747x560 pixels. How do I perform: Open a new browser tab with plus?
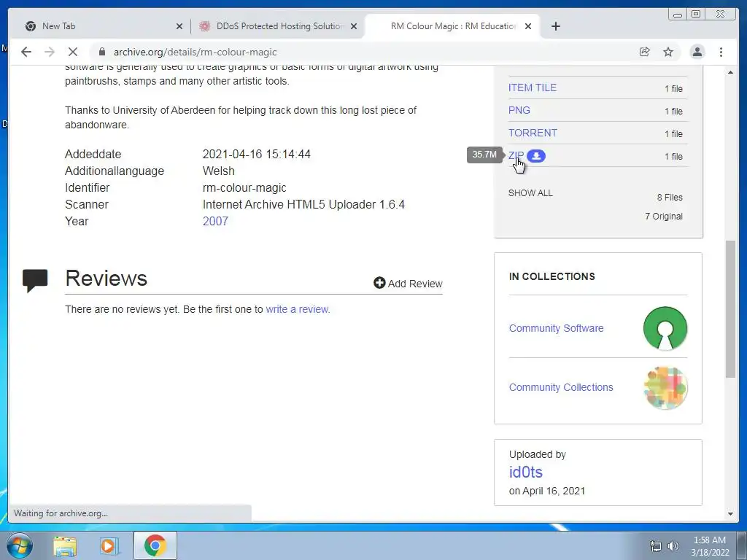pyautogui.click(x=555, y=26)
